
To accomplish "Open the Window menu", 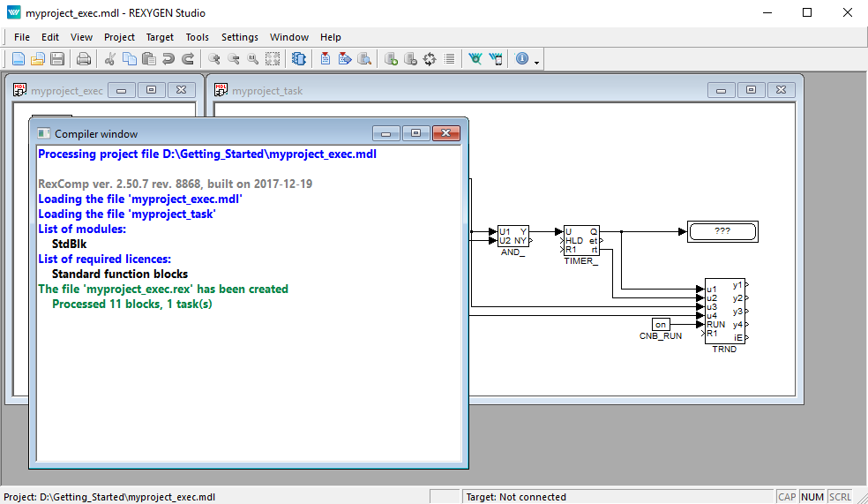I will coord(289,37).
